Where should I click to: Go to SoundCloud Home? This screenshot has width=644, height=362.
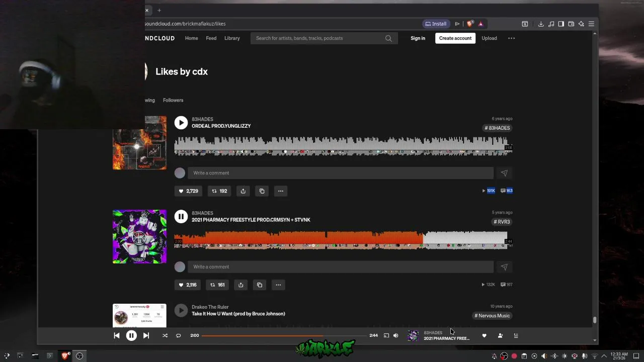point(191,38)
